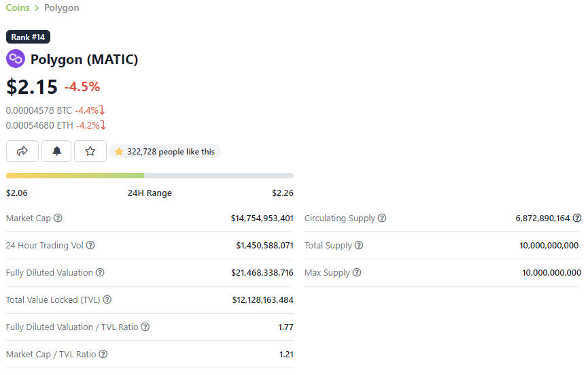The height and width of the screenshot is (375, 588).
Task: Click the 24H Range label
Action: coord(150,193)
